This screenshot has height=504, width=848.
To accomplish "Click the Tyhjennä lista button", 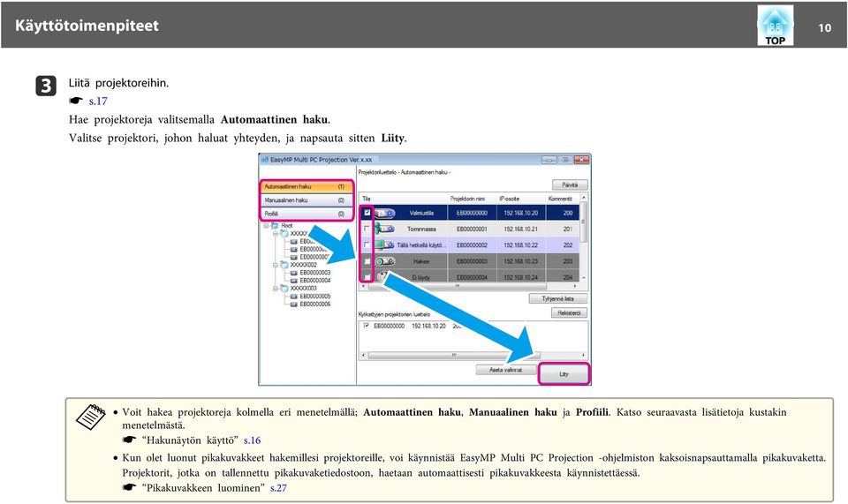I will click(x=558, y=298).
